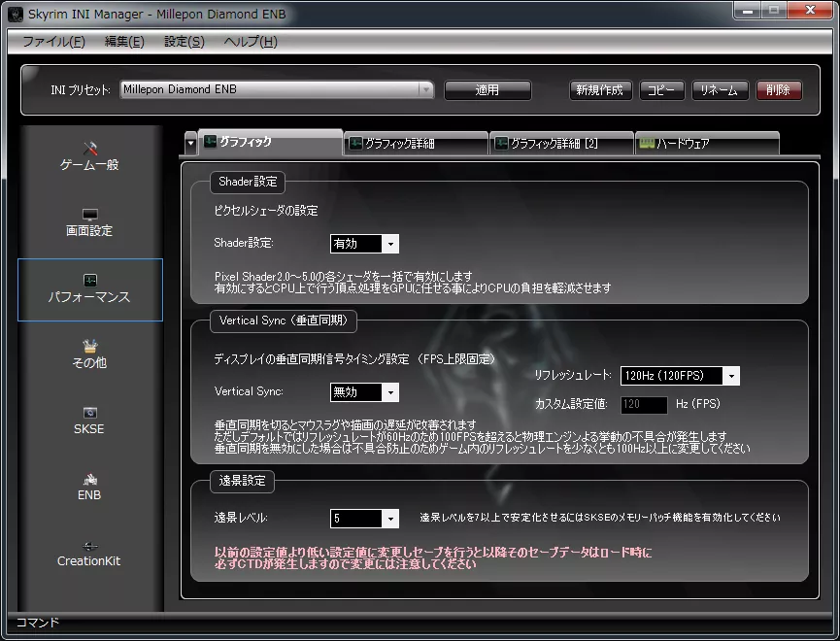Viewport: 840px width, 641px height.
Task: Click the リネーム button
Action: coord(720,90)
